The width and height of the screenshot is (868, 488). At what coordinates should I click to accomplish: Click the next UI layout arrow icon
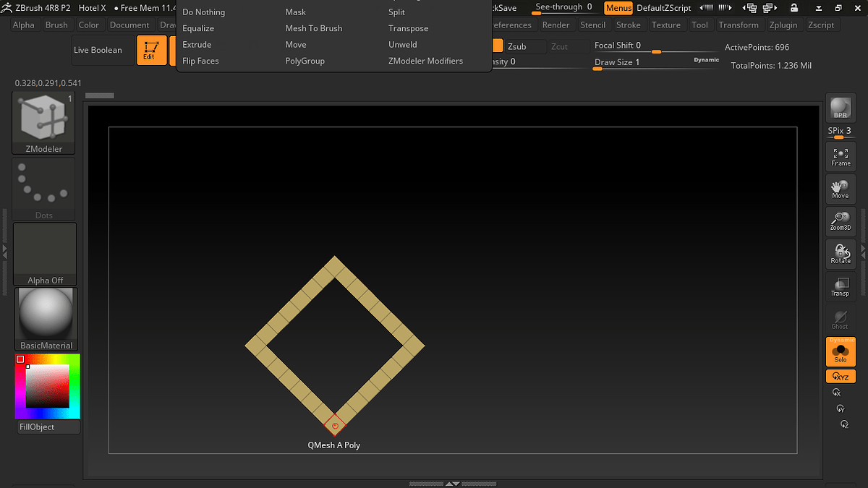(726, 8)
